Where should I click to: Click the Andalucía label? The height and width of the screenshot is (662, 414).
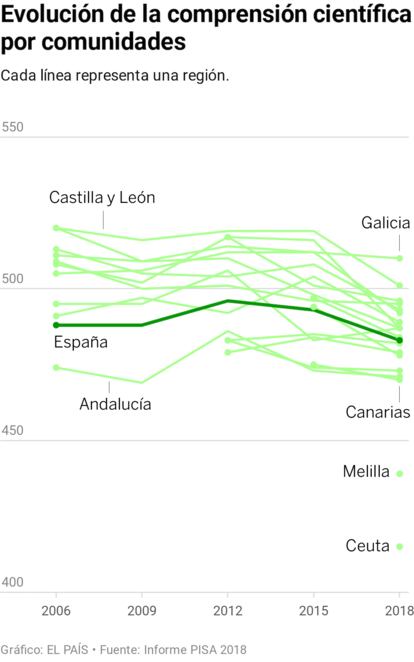click(115, 404)
